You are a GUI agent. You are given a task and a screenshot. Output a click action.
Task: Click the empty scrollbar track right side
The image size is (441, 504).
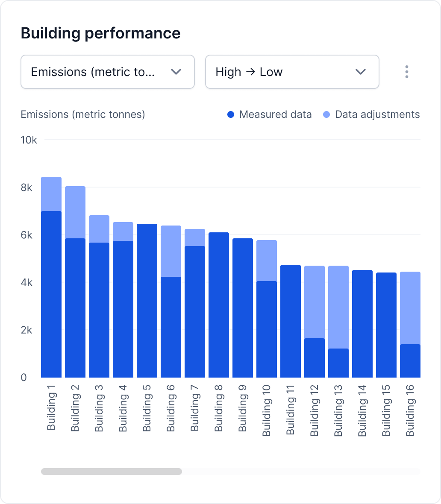(x=299, y=472)
